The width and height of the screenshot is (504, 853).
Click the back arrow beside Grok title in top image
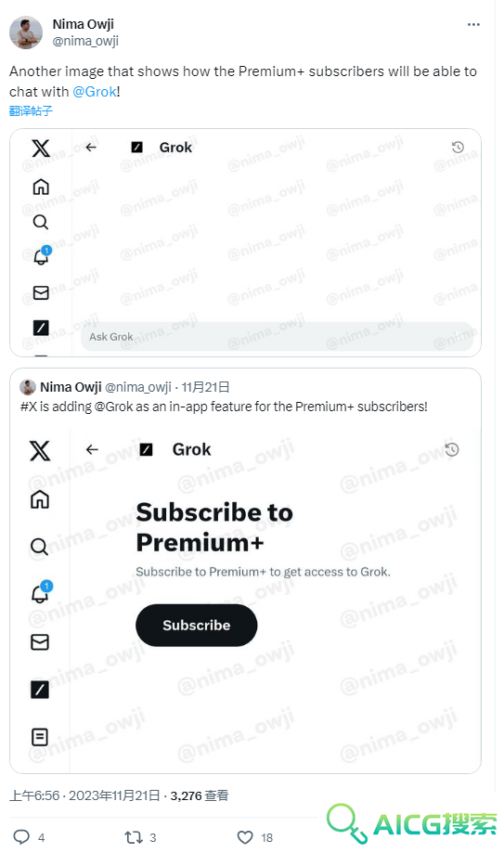tap(91, 147)
